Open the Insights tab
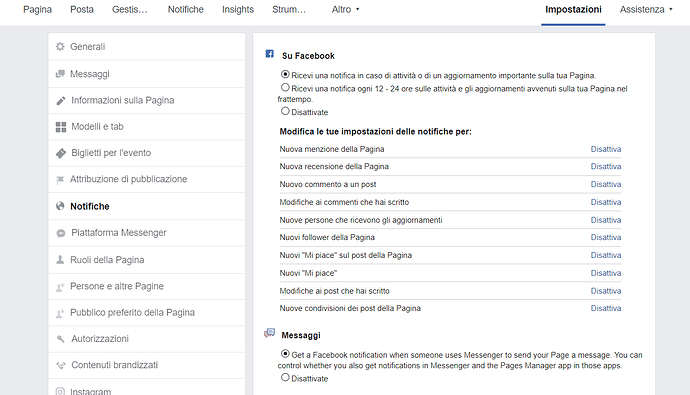 pos(238,9)
